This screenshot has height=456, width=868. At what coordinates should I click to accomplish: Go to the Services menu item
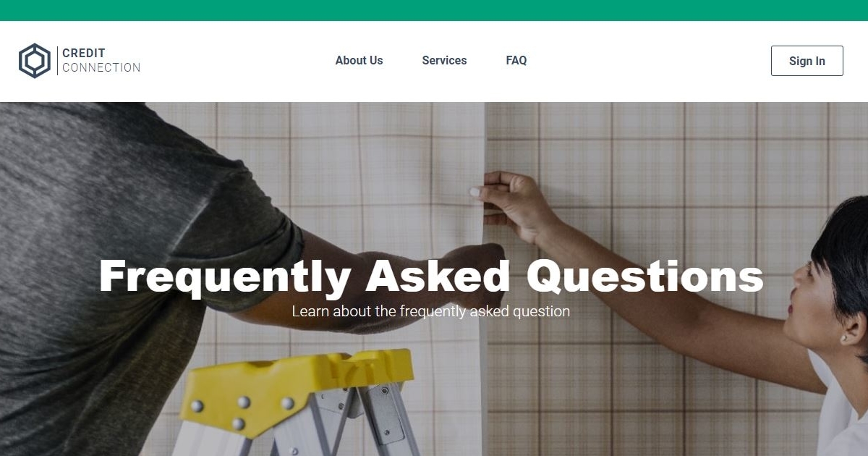pos(444,61)
